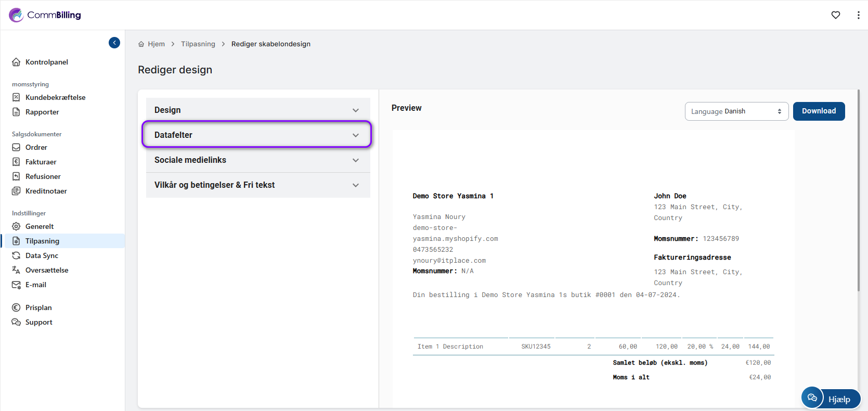
Task: Collapse the sidebar with arrow button
Action: pyautogui.click(x=114, y=43)
